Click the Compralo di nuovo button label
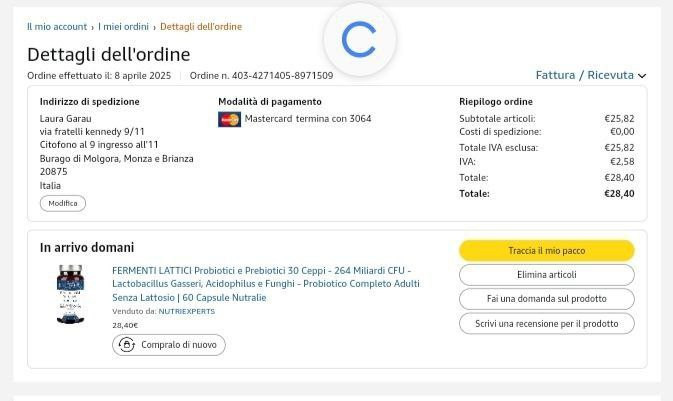The height and width of the screenshot is (401, 673). [179, 345]
